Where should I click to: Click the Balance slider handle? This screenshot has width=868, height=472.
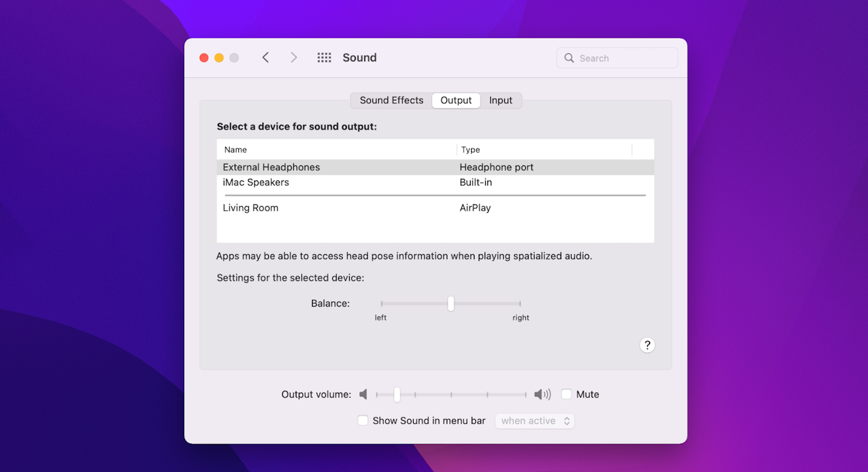450,304
